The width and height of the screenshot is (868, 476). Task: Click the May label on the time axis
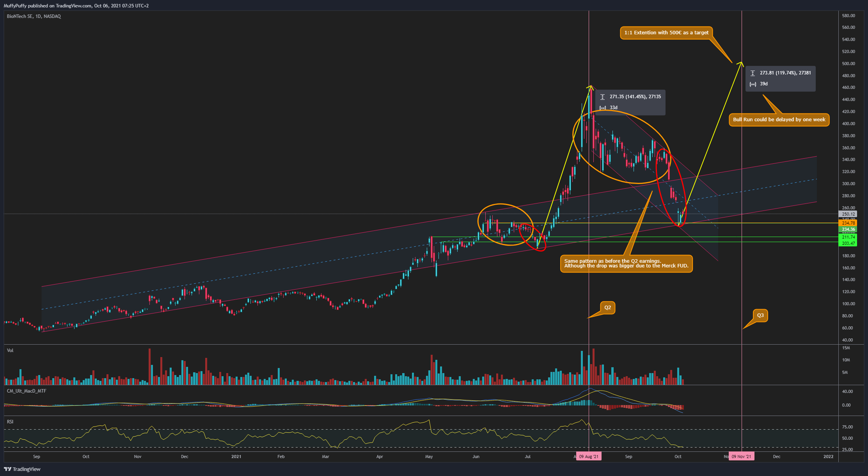(429, 457)
